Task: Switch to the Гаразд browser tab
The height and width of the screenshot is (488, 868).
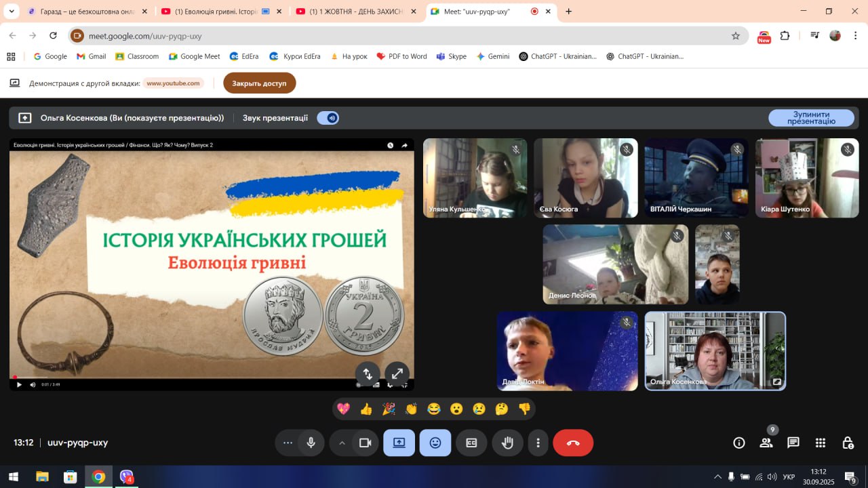Action: tap(85, 12)
